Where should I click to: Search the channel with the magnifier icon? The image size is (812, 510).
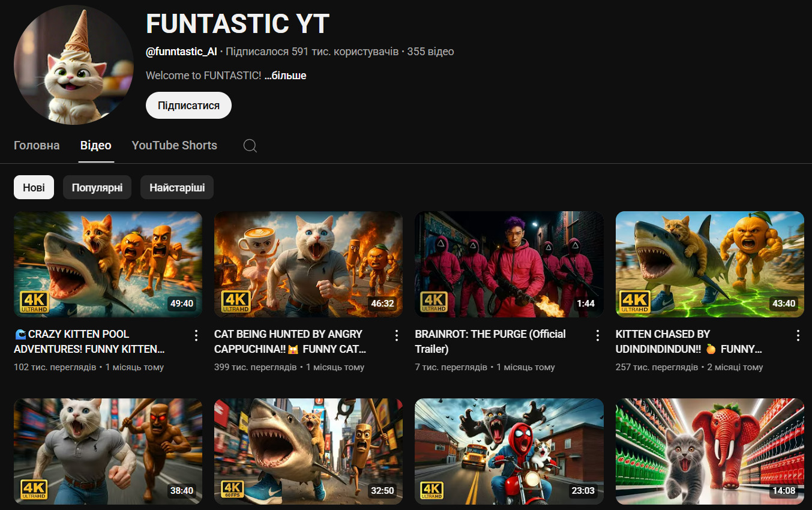tap(250, 146)
